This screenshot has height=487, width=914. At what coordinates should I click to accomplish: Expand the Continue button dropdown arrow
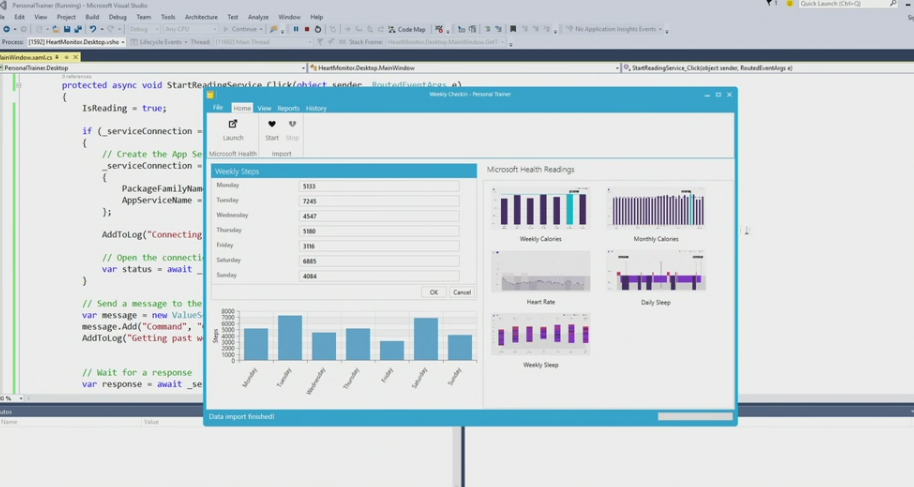261,29
